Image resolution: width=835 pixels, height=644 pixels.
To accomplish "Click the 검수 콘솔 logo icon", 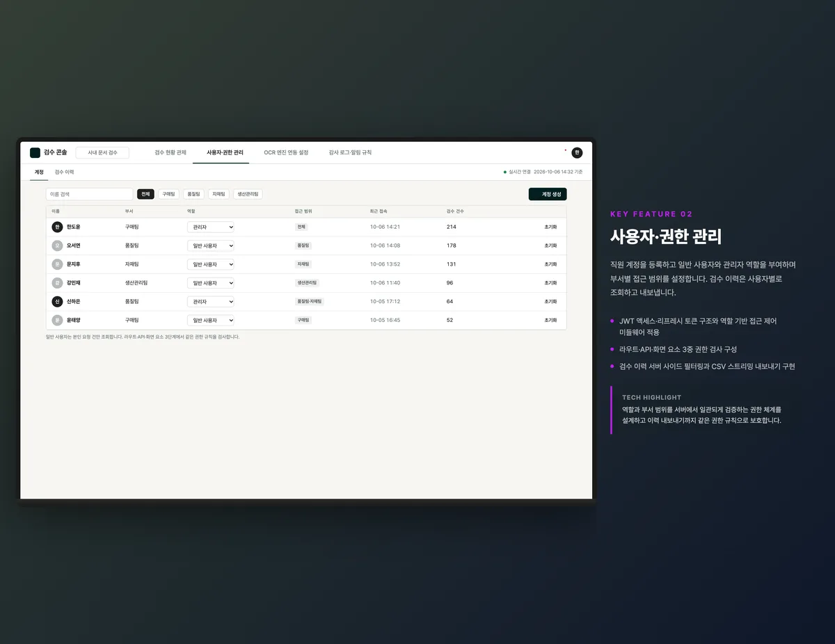I will (35, 152).
